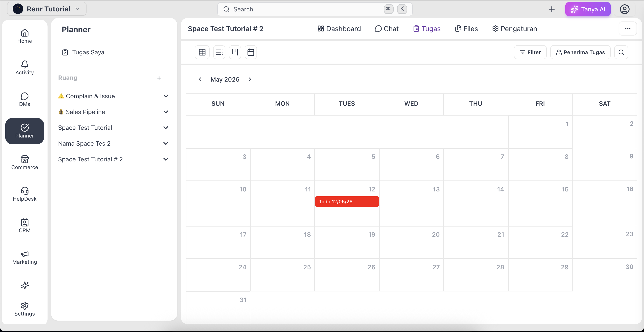Click the AI sparkle sidebar icon
This screenshot has width=644, height=332.
point(25,285)
